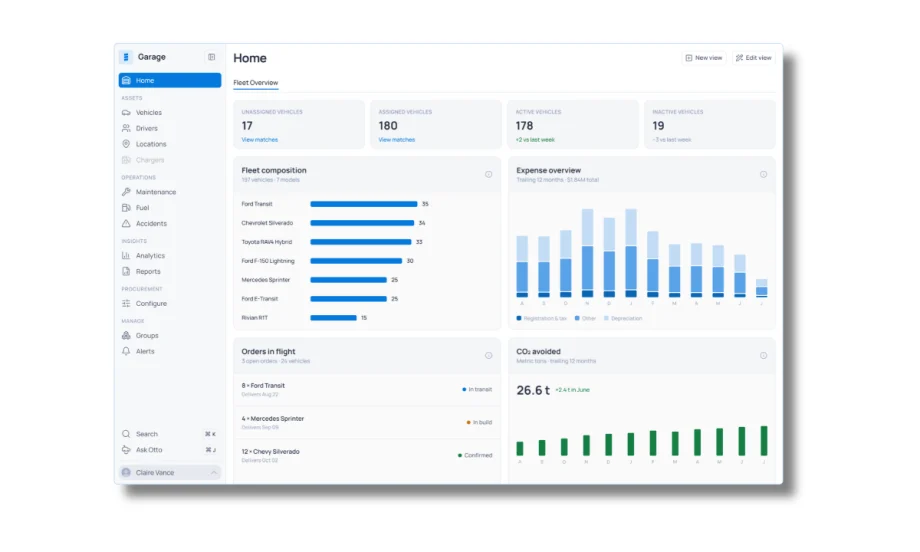This screenshot has width=920, height=552.
Task: Click the Confirmed status badge
Action: point(475,455)
